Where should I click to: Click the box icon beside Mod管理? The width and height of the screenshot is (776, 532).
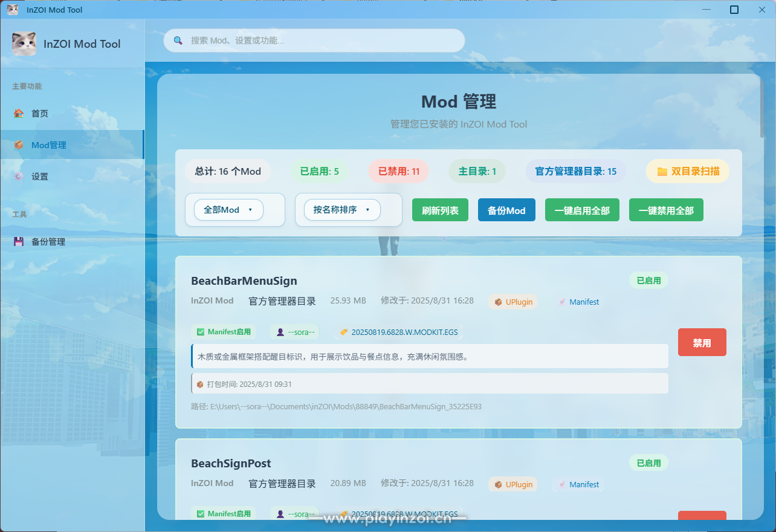point(19,145)
